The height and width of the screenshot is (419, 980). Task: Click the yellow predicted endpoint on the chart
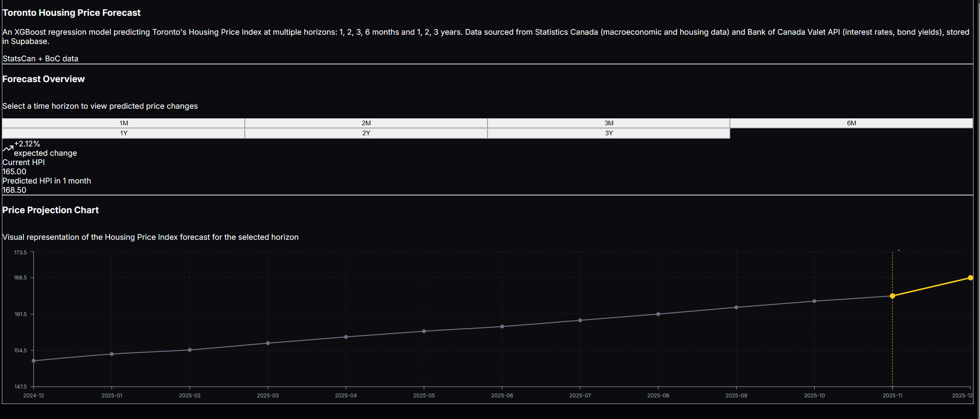point(972,278)
